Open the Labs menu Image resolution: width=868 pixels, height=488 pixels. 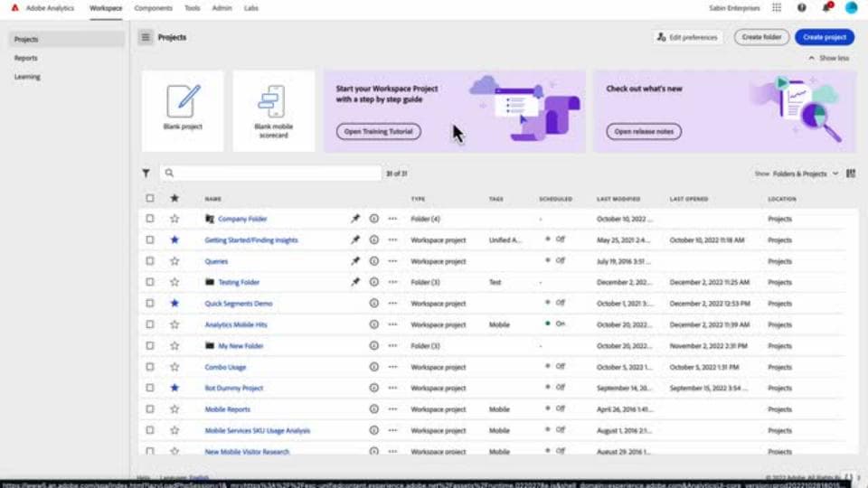250,8
